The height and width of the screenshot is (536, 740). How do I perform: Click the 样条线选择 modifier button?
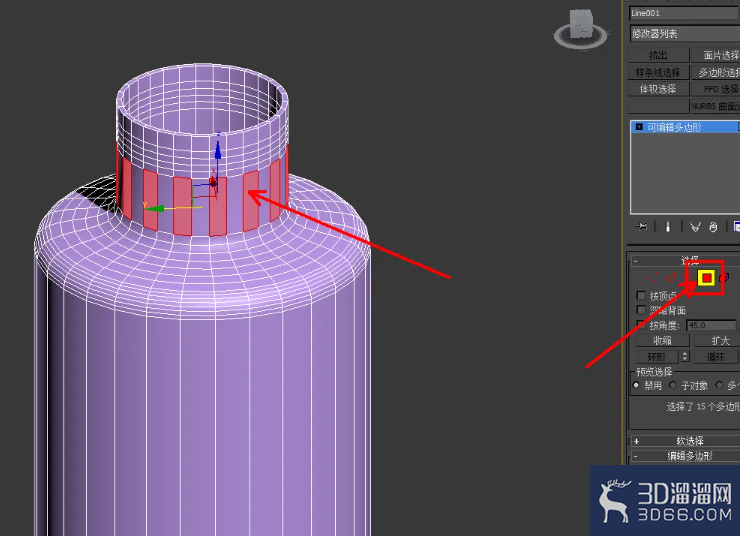click(658, 73)
